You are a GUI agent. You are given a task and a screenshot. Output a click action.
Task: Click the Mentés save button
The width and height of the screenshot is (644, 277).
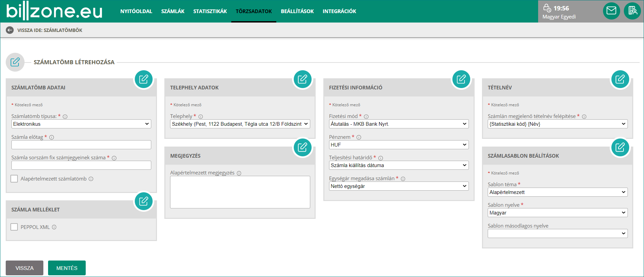[x=67, y=268]
